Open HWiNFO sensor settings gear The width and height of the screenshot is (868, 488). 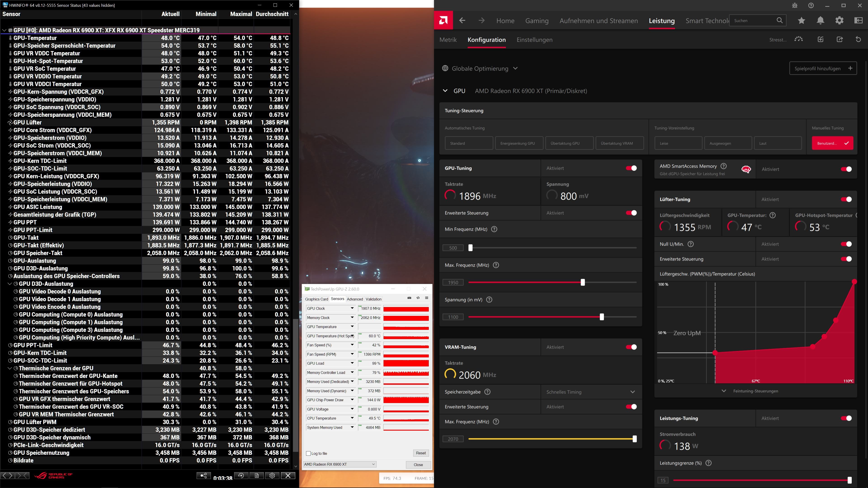[x=272, y=475]
